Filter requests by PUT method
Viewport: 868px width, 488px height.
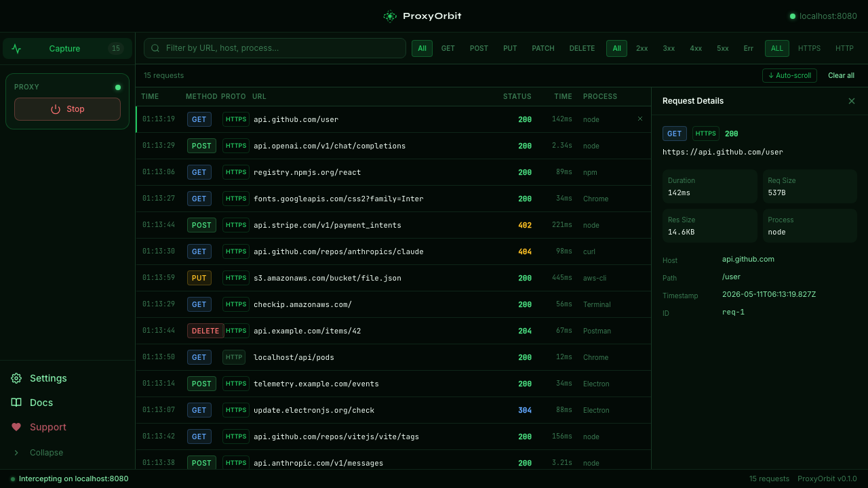click(x=510, y=48)
